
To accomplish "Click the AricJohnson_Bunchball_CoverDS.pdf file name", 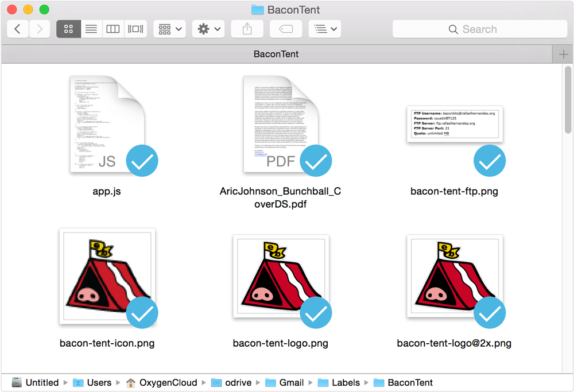I will 281,197.
